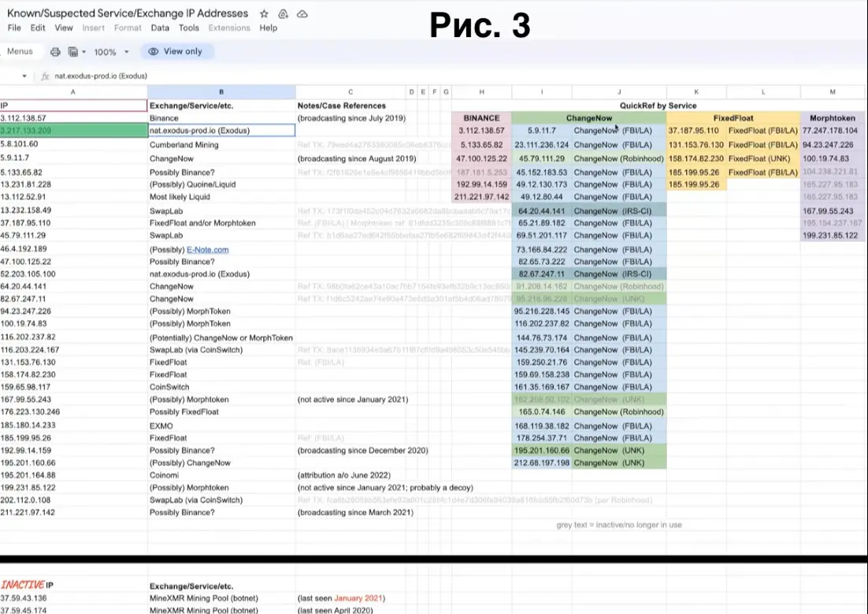Click cell 37.59.43.136 in inactive list

click(x=73, y=598)
